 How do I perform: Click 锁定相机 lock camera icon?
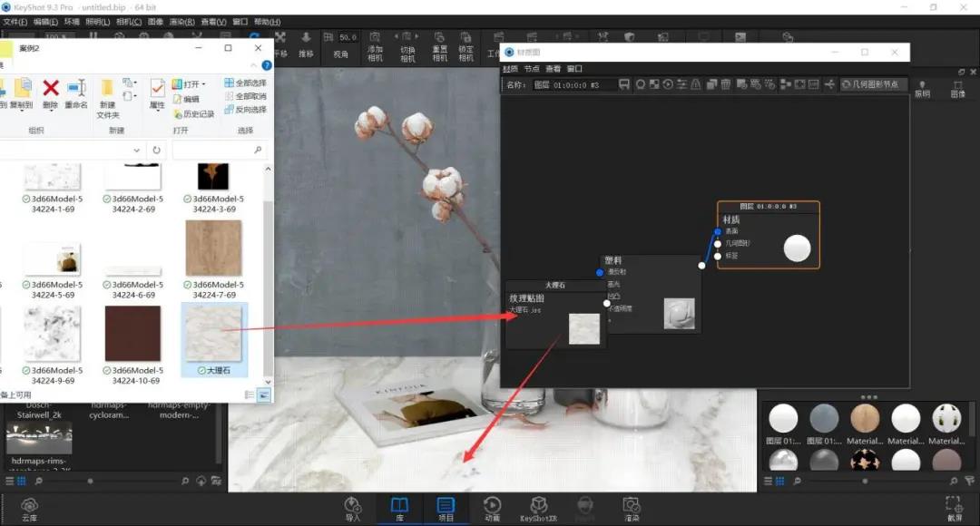click(465, 37)
